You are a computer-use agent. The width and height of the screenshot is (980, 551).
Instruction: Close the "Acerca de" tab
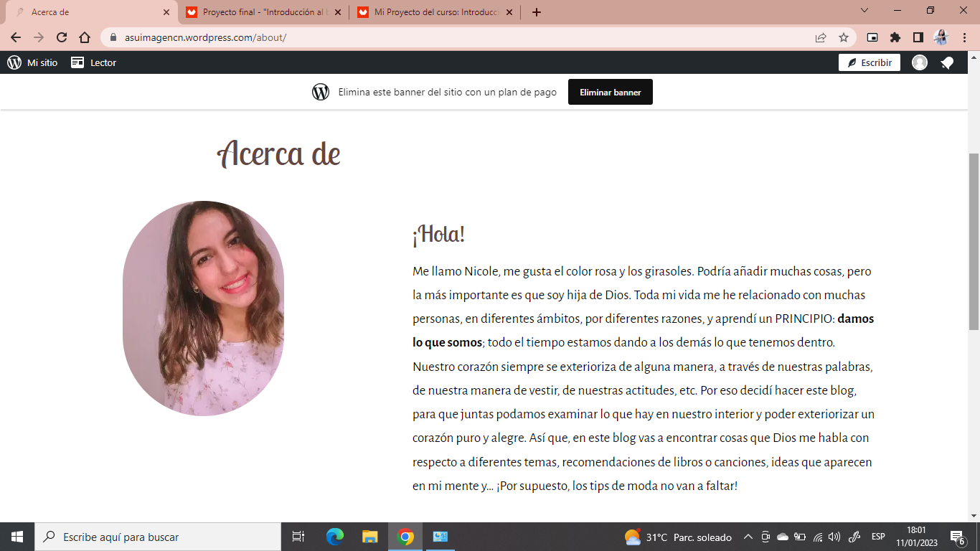pos(166,12)
